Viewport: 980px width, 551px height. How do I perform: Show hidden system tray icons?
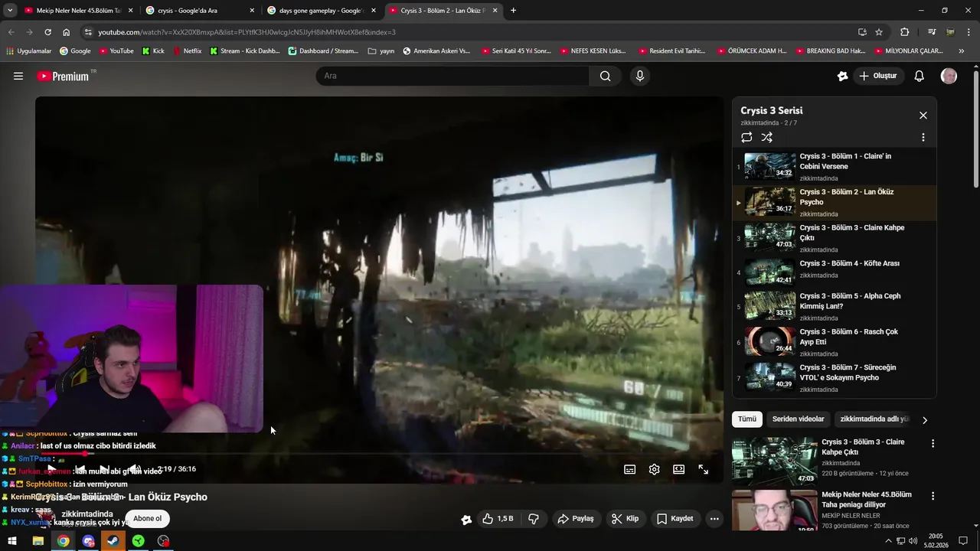[x=888, y=541]
